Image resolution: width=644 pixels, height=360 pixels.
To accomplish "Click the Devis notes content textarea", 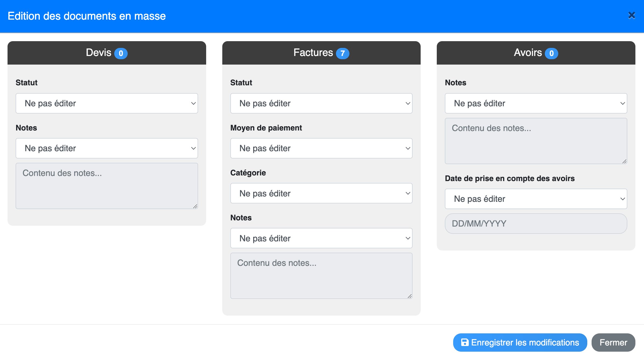I will tap(107, 186).
